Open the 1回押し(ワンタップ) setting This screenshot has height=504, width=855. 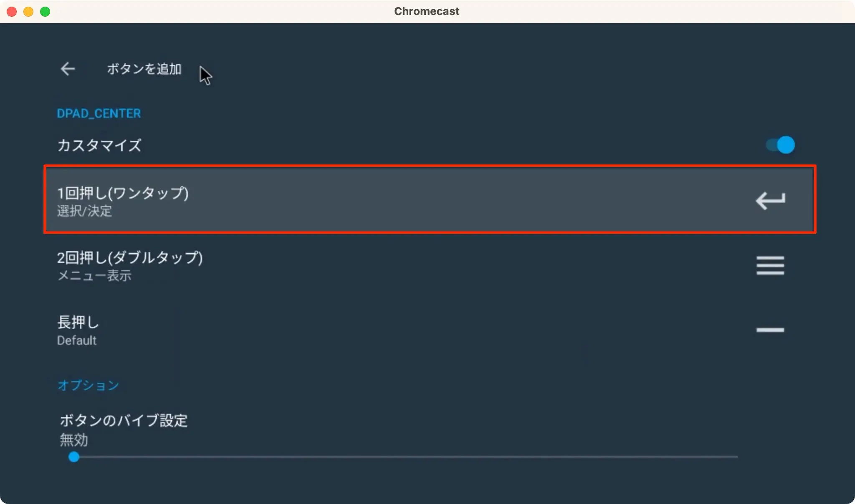(x=430, y=199)
